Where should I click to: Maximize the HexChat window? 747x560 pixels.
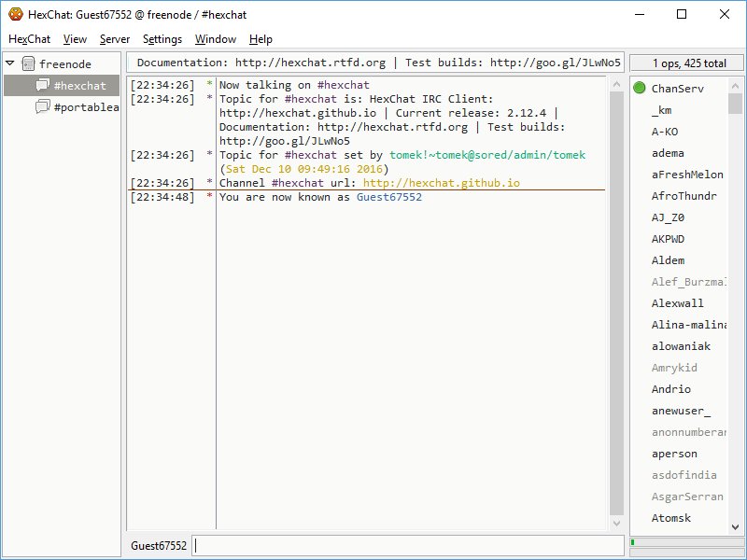(x=682, y=14)
